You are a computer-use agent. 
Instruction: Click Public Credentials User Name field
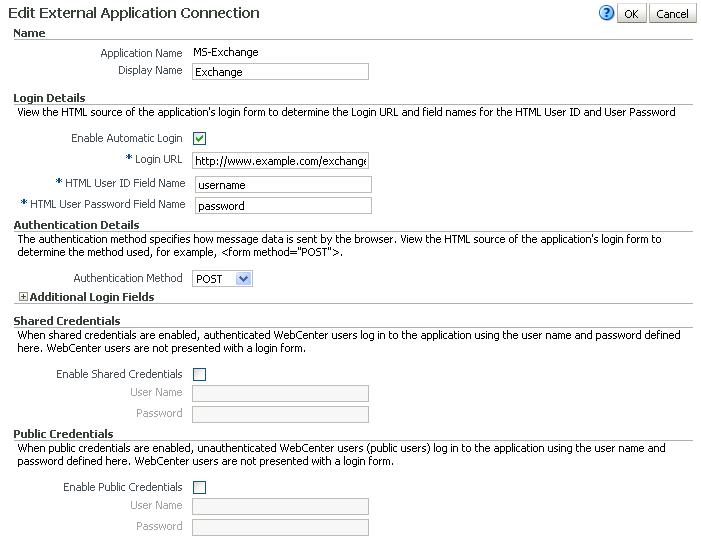(x=280, y=506)
